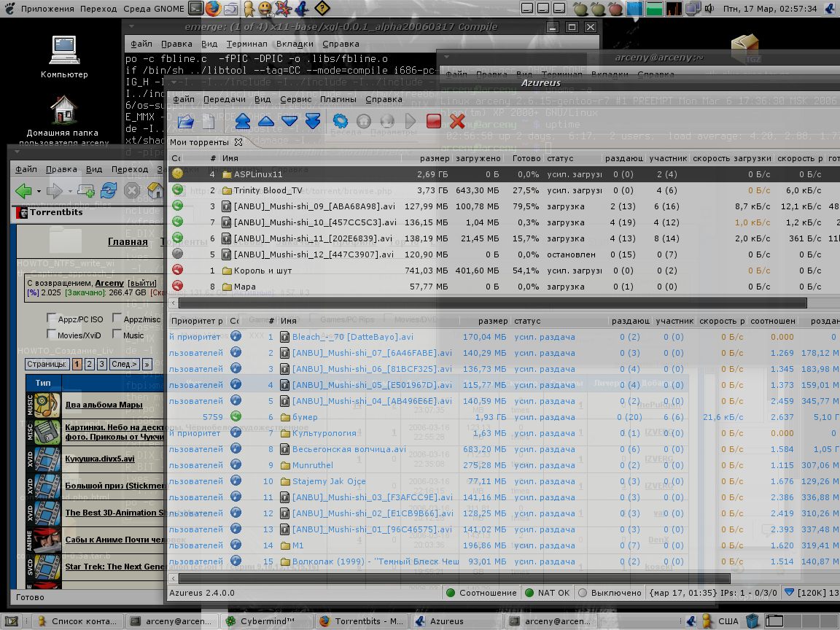840x630 pixels.
Task: Select the Munruthel seeding torrent row
Action: tap(504, 465)
